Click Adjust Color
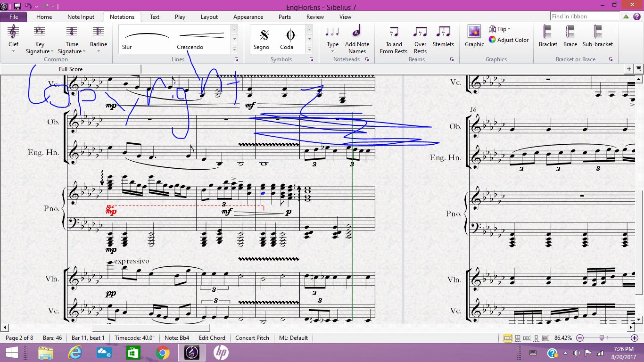 pos(509,40)
